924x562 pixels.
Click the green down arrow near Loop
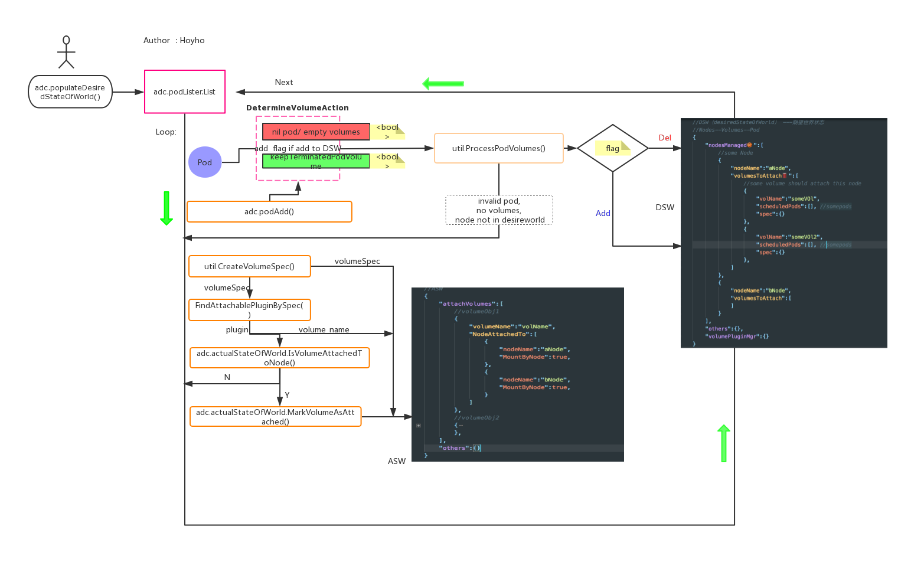(166, 208)
